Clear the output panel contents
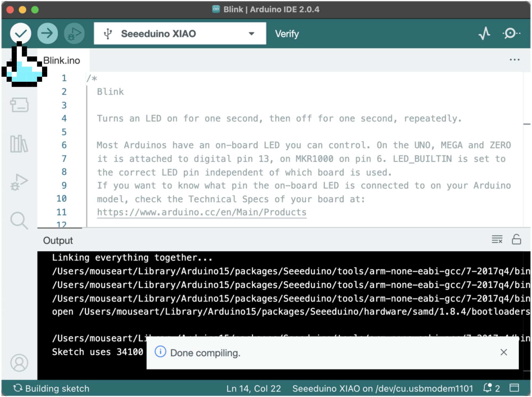This screenshot has height=397, width=532. pos(497,239)
